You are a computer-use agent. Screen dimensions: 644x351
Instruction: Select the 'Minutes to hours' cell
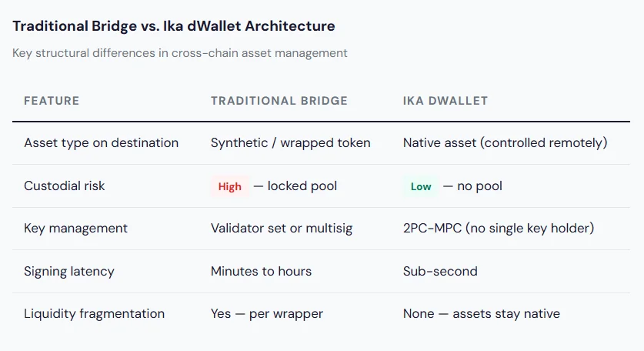click(262, 271)
